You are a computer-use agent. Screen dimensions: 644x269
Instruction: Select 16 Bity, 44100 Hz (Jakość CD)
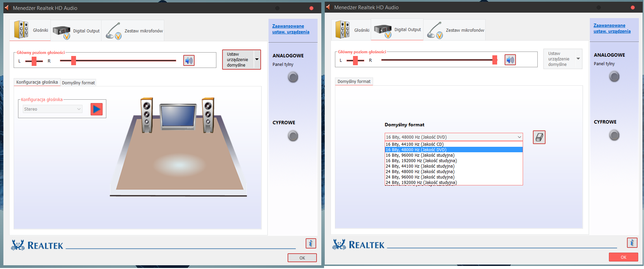pyautogui.click(x=454, y=144)
